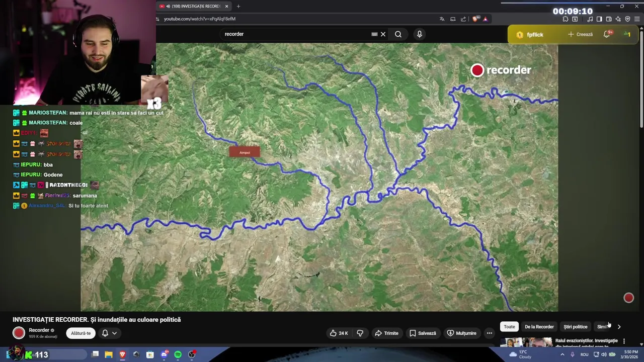This screenshot has width=644, height=362.
Task: Open the Brave Wallet icon
Action: pos(609,19)
